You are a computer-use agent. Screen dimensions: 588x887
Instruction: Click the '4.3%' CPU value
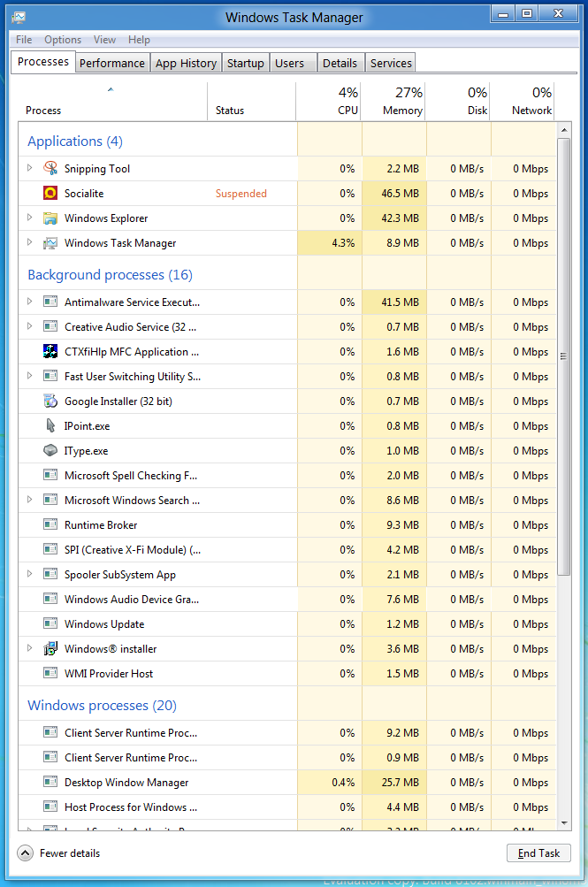pyautogui.click(x=343, y=242)
